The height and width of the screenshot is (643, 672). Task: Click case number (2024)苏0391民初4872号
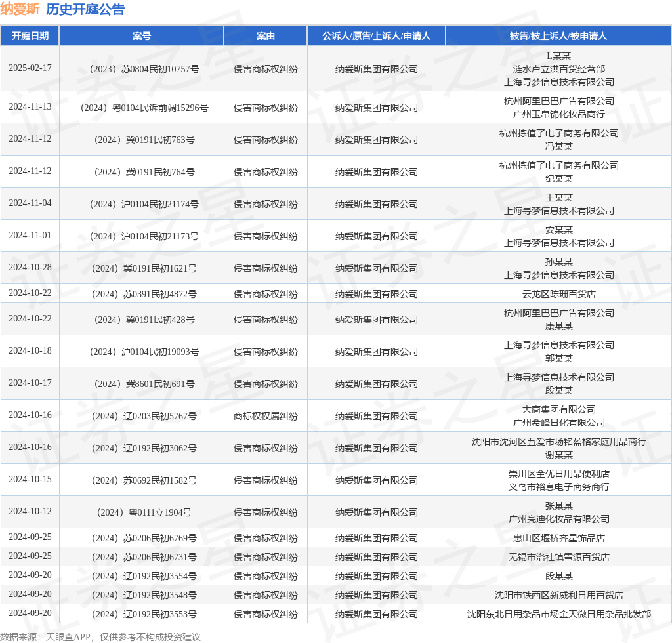click(x=144, y=294)
